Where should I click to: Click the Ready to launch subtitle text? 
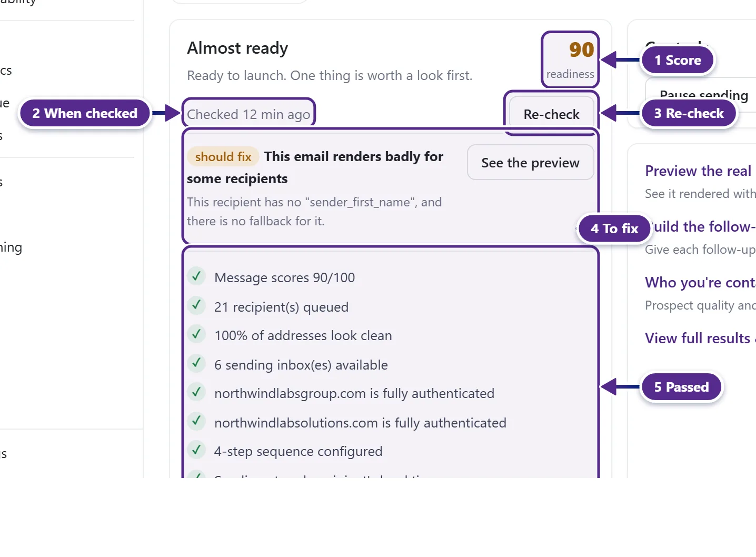[330, 76]
